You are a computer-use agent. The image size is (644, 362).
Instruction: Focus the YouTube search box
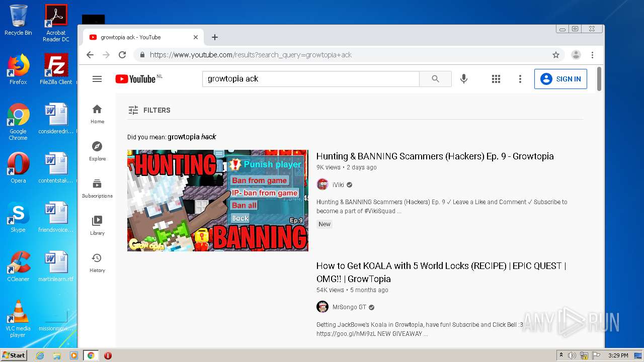[310, 79]
